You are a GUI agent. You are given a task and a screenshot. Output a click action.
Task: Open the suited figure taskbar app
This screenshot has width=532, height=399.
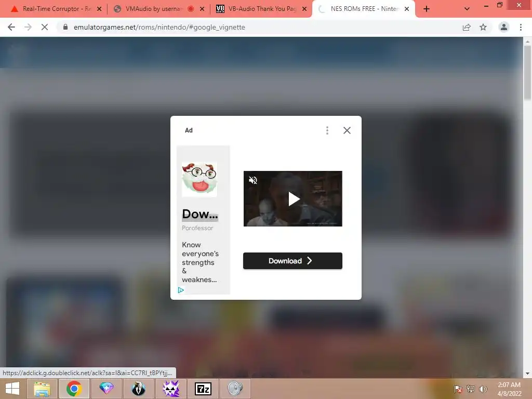coord(138,389)
